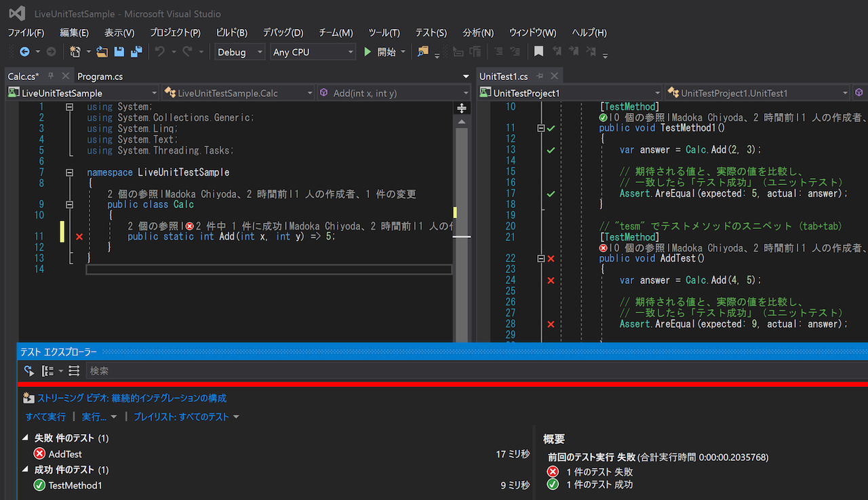Open the Add(int x, int y) member dropdown
The width and height of the screenshot is (868, 500).
(393, 93)
